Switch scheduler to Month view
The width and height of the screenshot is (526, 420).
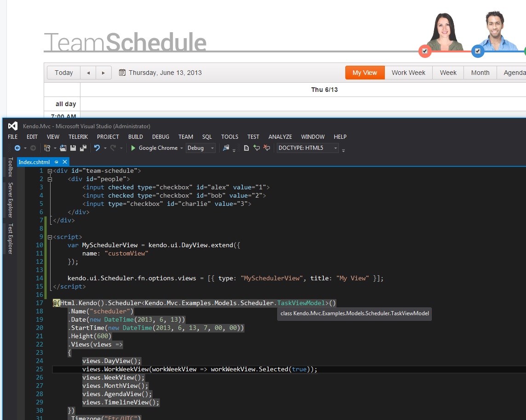[x=480, y=73]
